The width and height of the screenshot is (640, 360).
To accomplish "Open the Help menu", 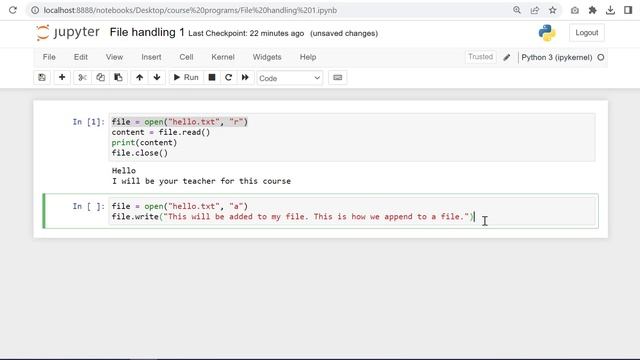I will tap(308, 57).
